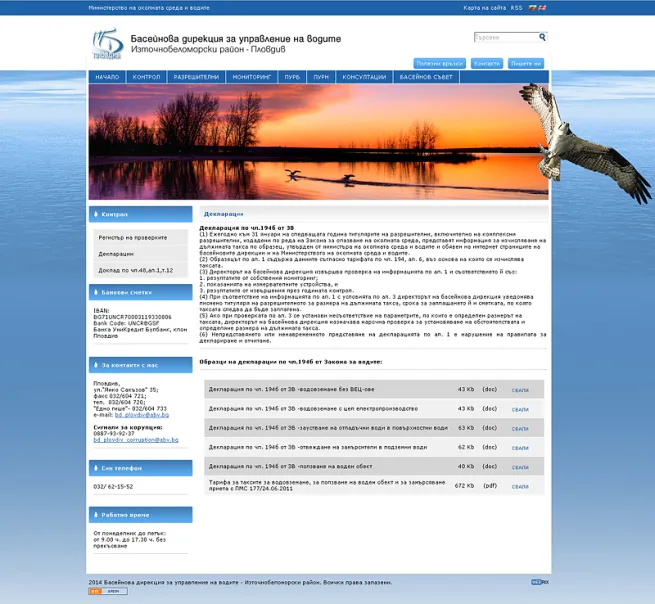Click the English flag language icon
This screenshot has width=655, height=604.
click(542, 8)
